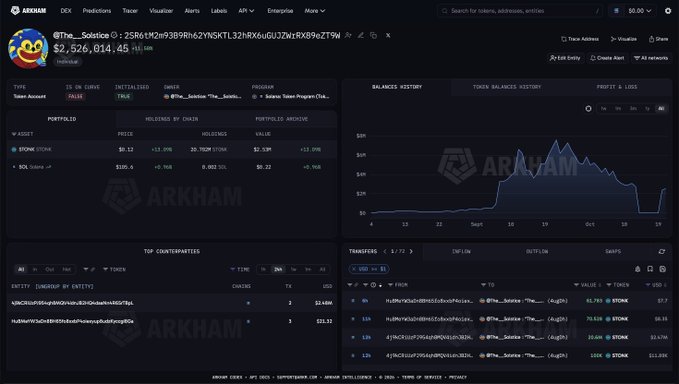Go to previous transfers page arrow

pyautogui.click(x=385, y=251)
